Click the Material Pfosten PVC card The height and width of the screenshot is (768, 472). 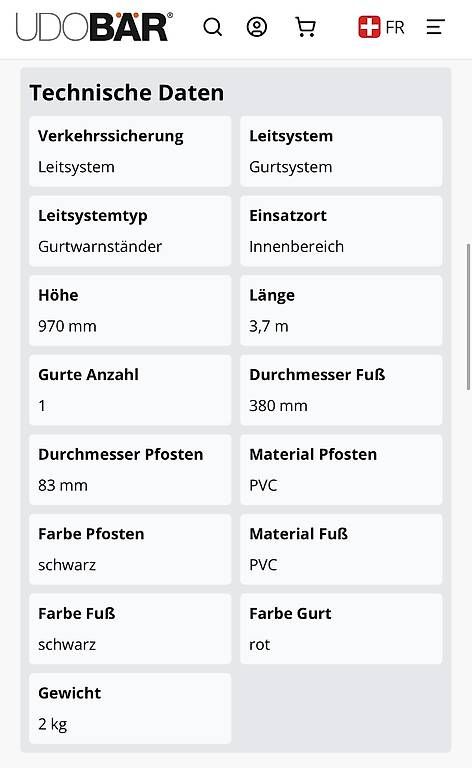(341, 470)
